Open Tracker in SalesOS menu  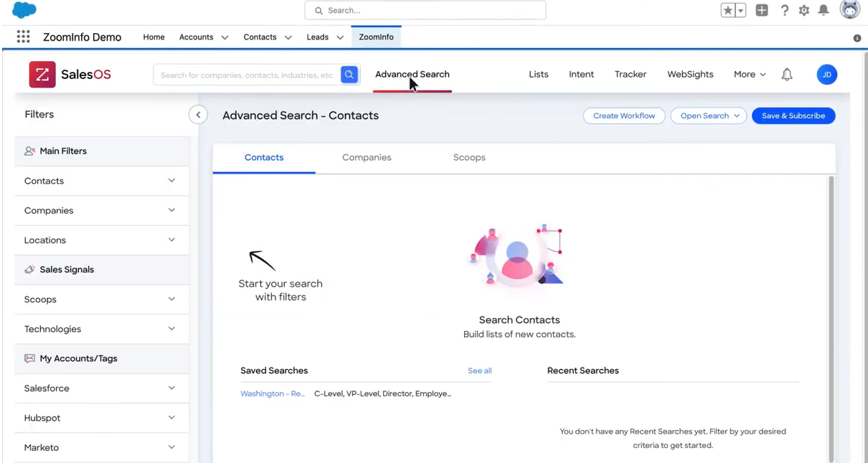[631, 75]
